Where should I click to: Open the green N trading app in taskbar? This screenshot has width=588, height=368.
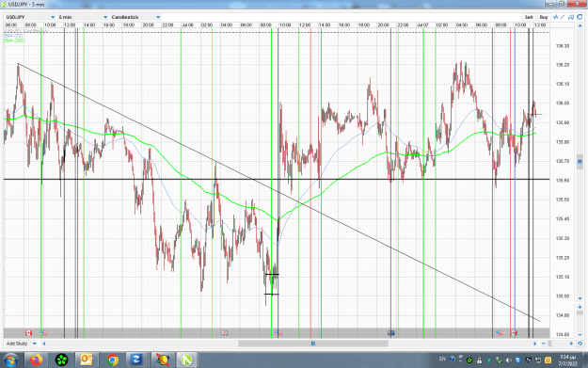coord(187,360)
